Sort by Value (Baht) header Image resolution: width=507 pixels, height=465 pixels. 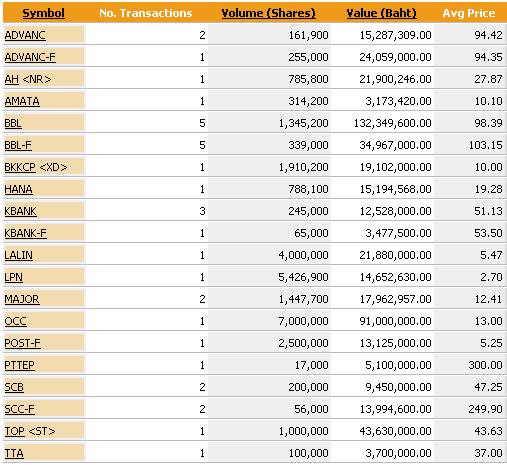381,13
